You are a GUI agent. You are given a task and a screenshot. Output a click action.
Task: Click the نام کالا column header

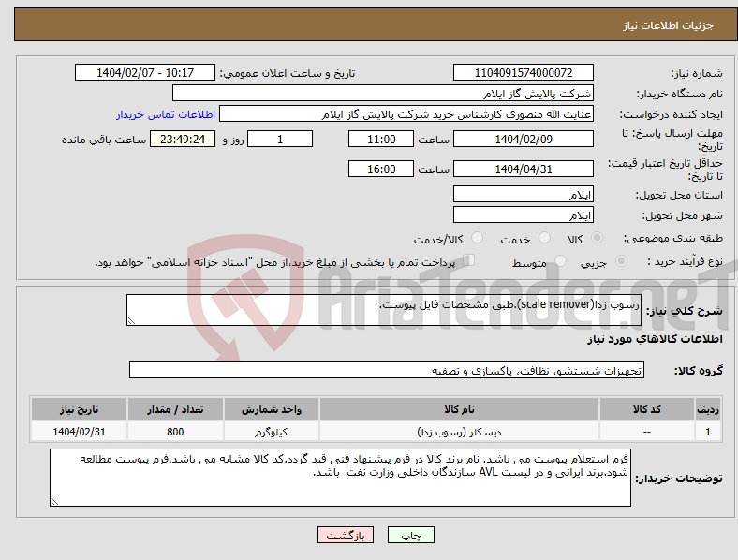tap(459, 409)
